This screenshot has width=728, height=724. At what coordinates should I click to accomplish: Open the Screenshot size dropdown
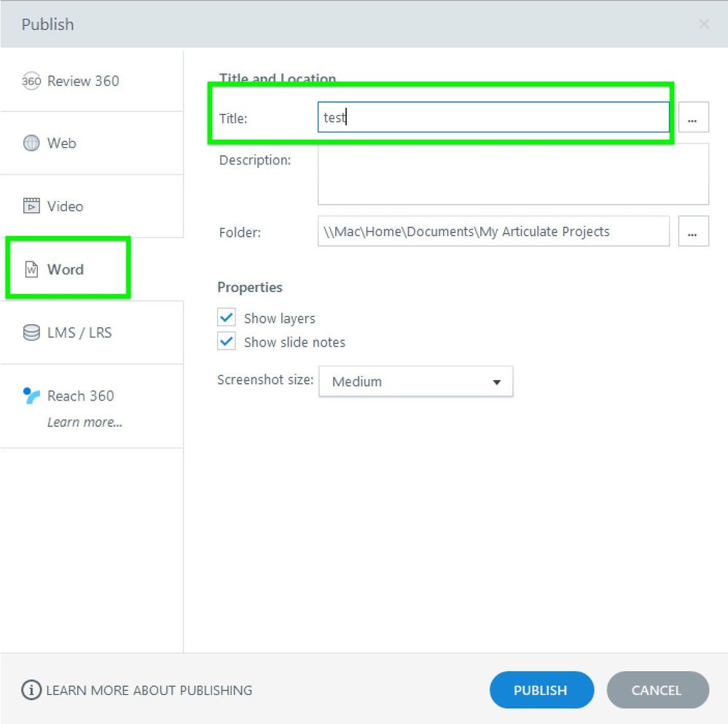pos(415,382)
